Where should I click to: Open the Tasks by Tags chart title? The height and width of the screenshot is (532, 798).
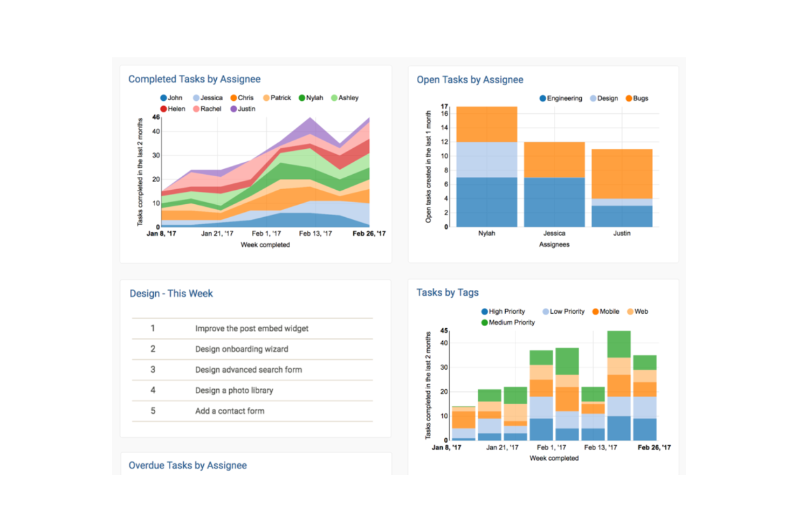(447, 292)
